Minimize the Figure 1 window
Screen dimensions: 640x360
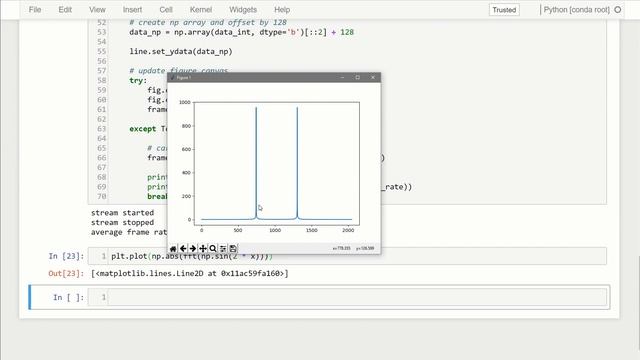click(x=342, y=78)
